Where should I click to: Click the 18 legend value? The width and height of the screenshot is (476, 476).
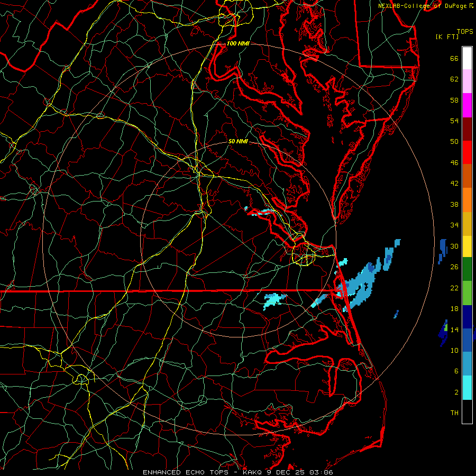pos(454,309)
